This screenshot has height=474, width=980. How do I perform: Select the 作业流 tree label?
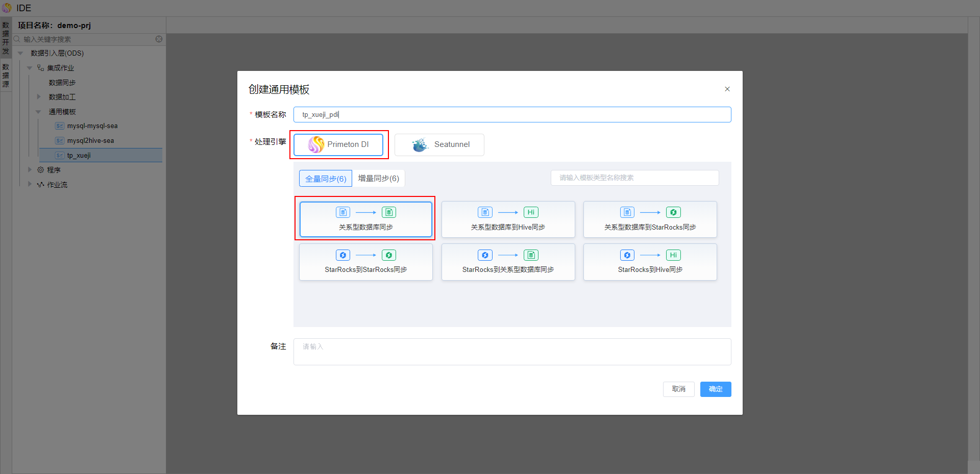[57, 185]
